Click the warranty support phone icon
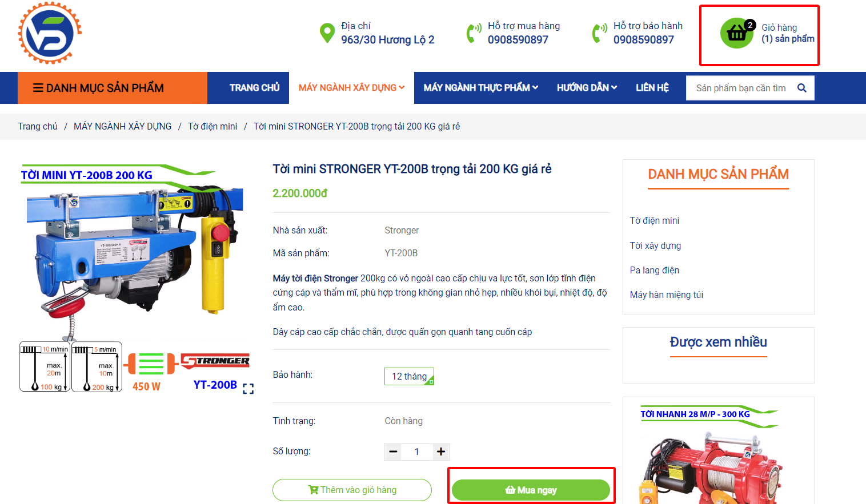 pos(600,33)
